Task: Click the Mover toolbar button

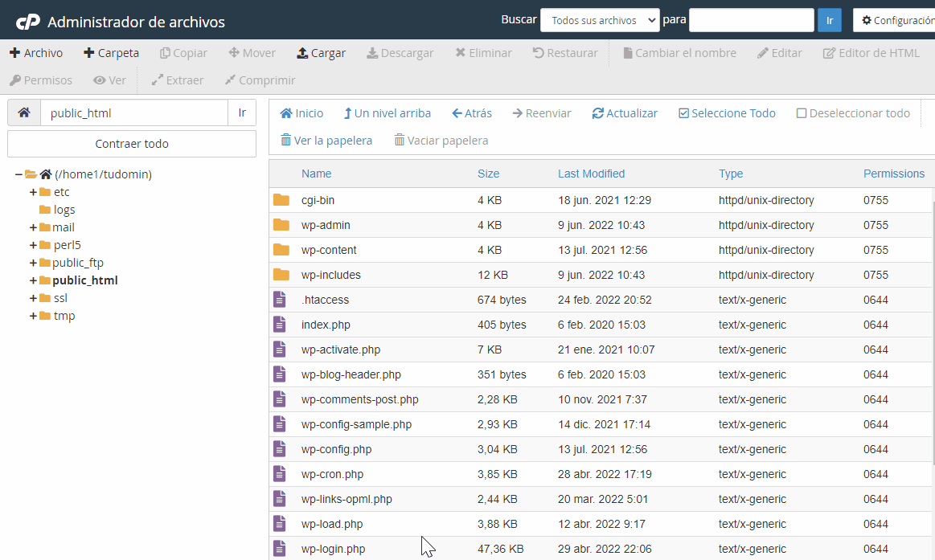Action: pos(252,53)
